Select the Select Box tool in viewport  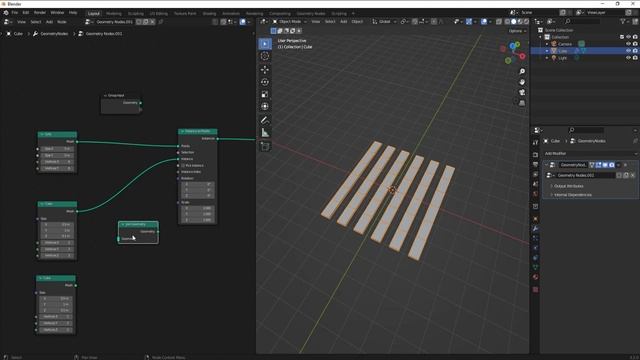point(265,44)
